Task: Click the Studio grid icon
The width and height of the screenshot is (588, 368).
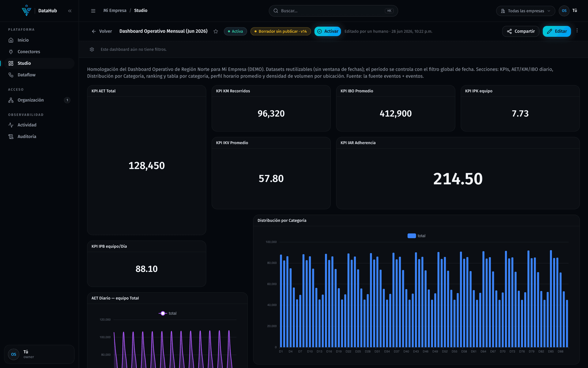Action: [x=11, y=63]
